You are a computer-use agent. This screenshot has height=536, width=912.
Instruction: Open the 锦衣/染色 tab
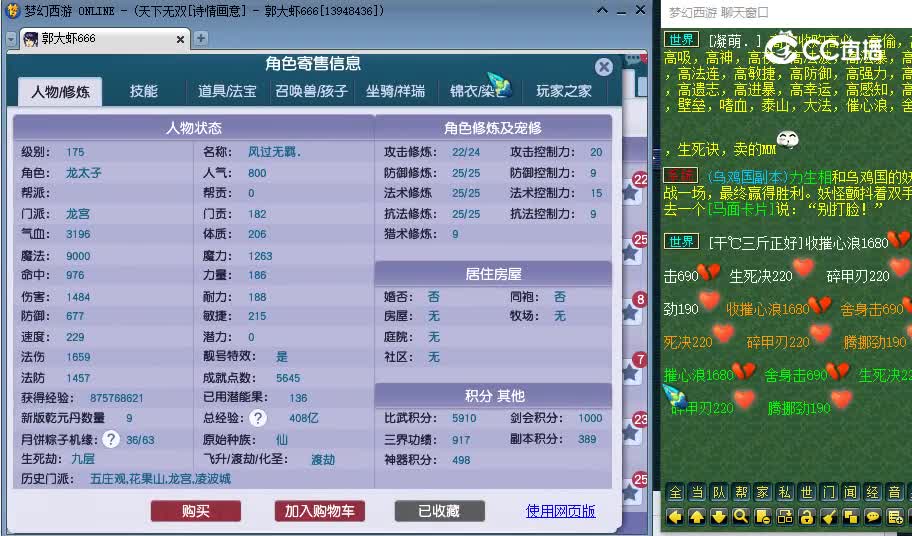point(480,91)
